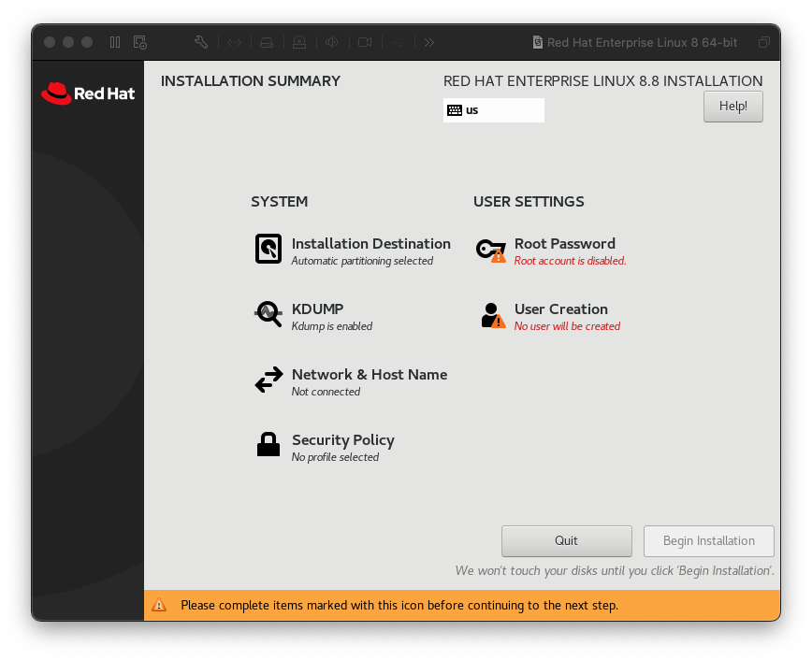Click the Red Hat logo in the sidebar
The height and width of the screenshot is (660, 812).
tap(88, 93)
